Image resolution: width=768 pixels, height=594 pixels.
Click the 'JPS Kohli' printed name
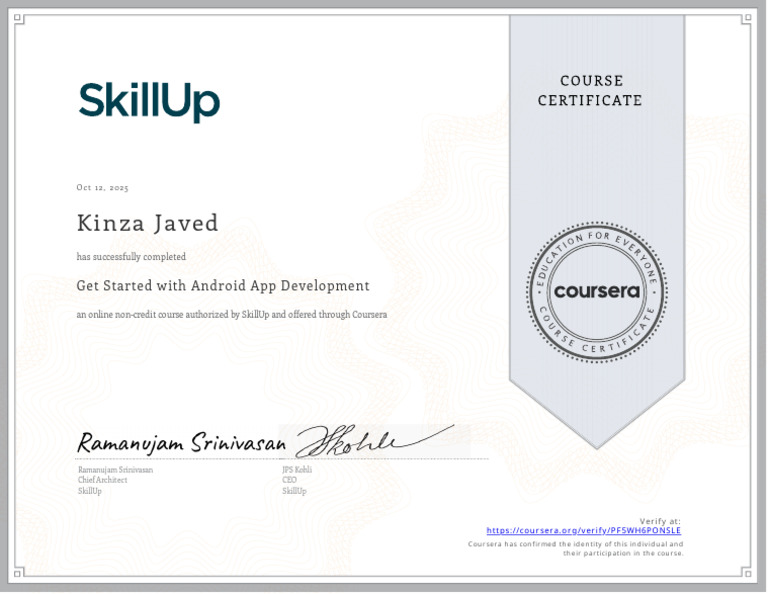297,470
